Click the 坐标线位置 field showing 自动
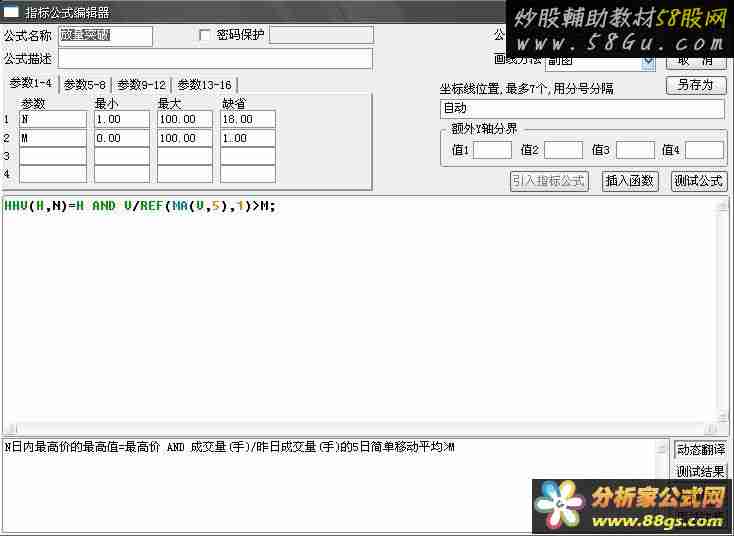Viewport: 734px width, 536px height. tap(582, 109)
